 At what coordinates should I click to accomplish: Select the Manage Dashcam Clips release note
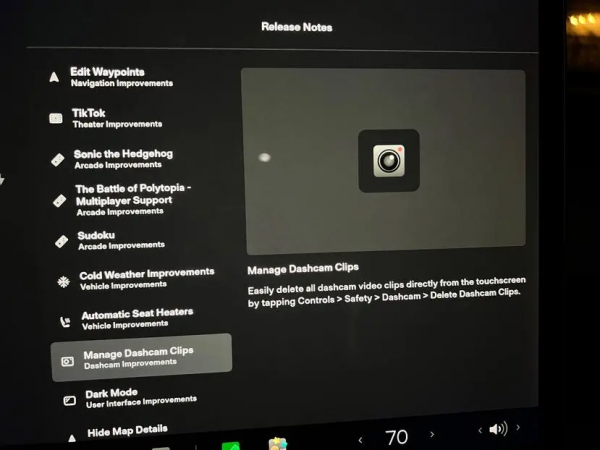(141, 357)
